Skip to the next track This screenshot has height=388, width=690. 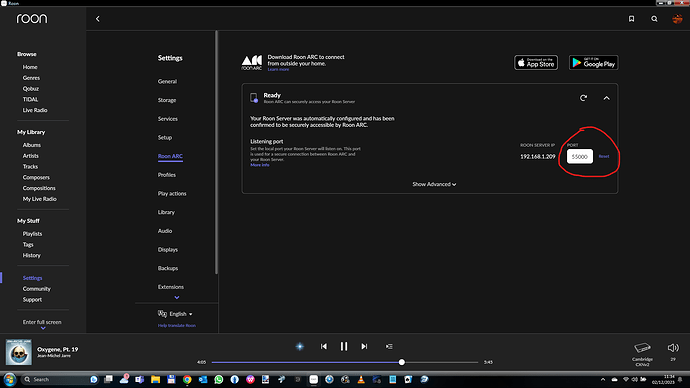point(364,347)
